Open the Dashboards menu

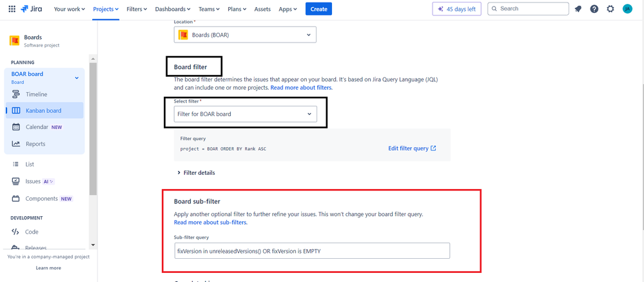[x=173, y=9]
